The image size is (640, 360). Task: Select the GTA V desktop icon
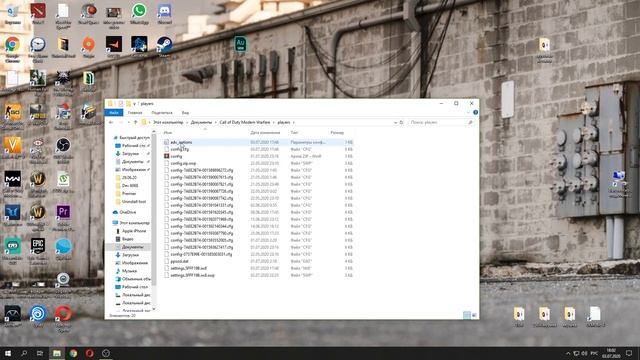(13, 147)
